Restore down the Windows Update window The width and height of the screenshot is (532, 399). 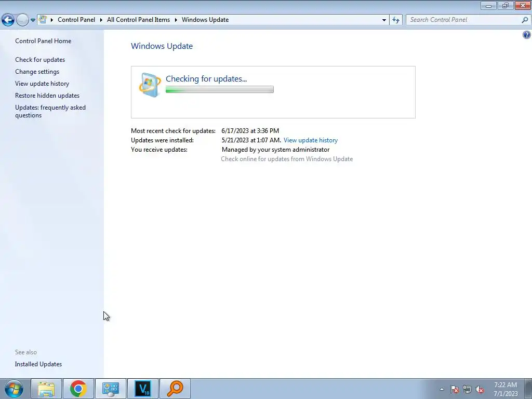pos(506,5)
